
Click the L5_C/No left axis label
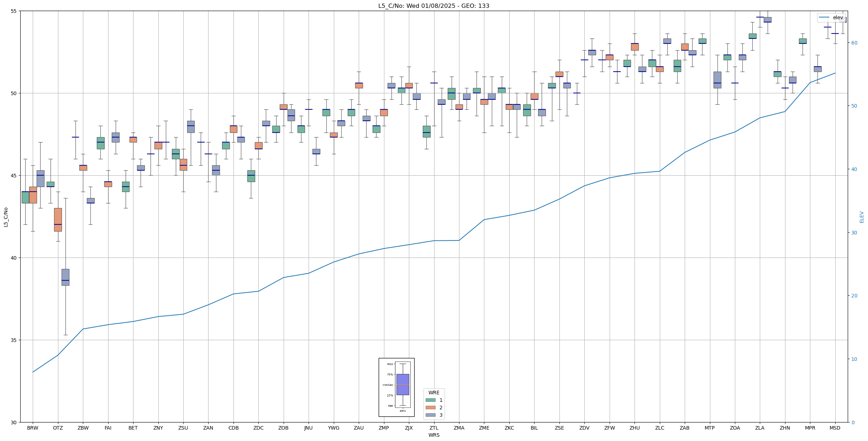point(6,217)
